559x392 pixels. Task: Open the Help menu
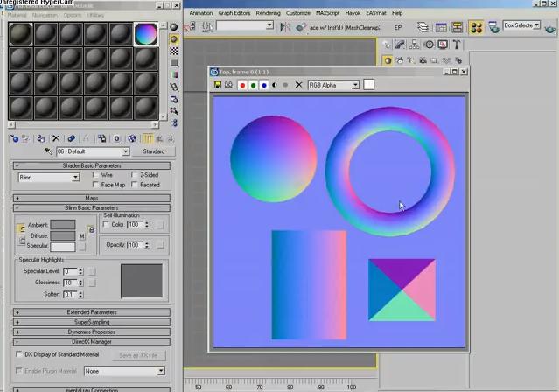pyautogui.click(x=397, y=13)
